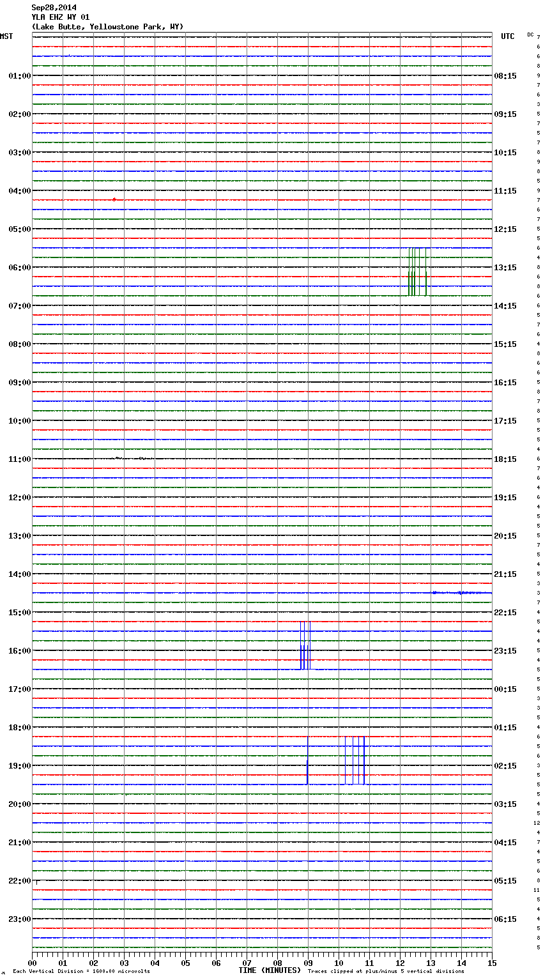Click the Each Vertical Division footnote

tap(81, 971)
